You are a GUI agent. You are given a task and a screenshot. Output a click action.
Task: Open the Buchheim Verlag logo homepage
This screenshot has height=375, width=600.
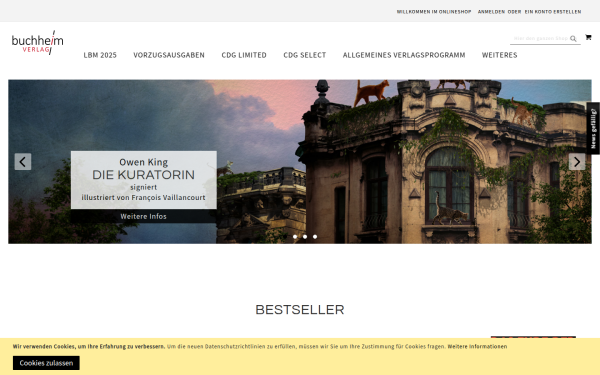tap(38, 42)
